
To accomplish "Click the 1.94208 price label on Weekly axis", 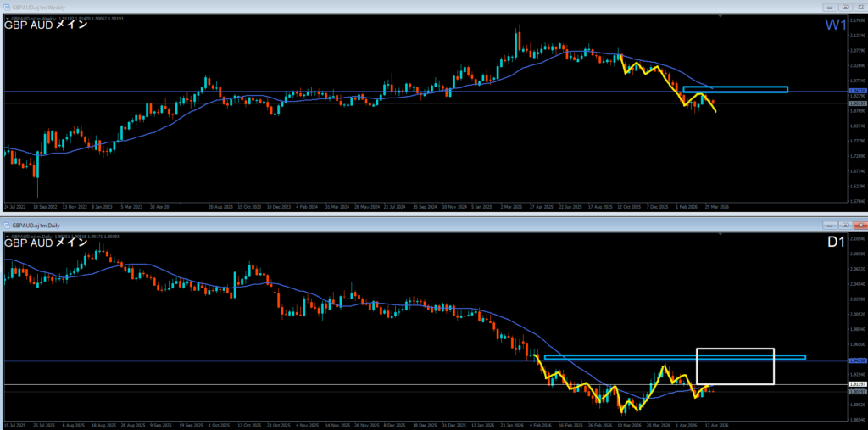I will (x=857, y=90).
